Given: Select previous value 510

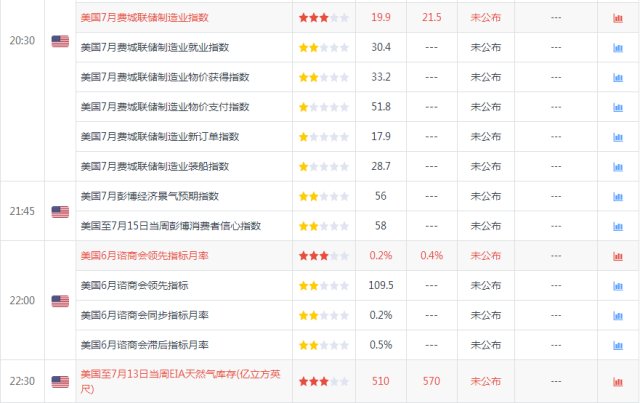Looking at the screenshot, I should [381, 381].
